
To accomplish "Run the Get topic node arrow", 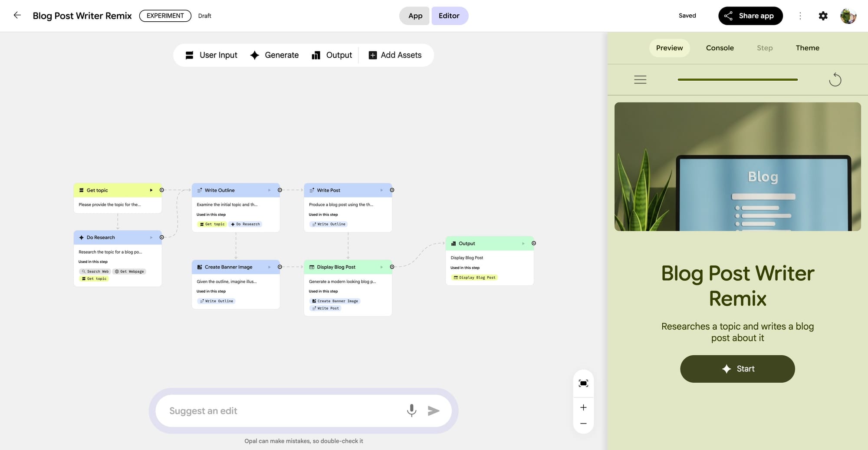I will 151,190.
